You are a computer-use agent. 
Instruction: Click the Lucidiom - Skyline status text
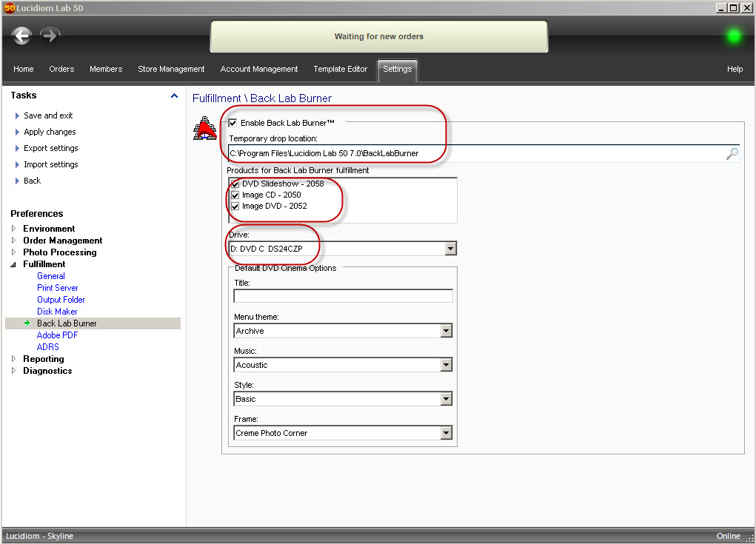pyautogui.click(x=39, y=536)
